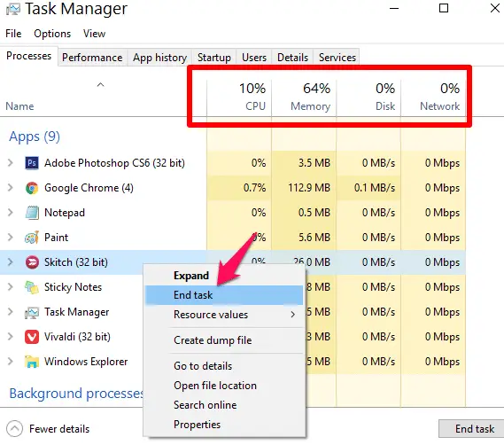Click the Windows Explorer folder icon

[x=32, y=362]
